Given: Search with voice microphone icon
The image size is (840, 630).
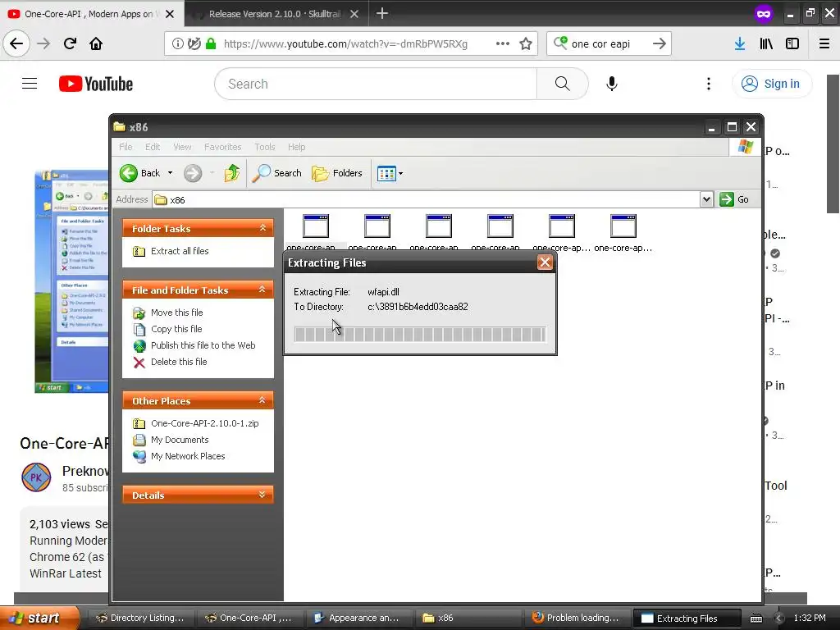Looking at the screenshot, I should (x=612, y=84).
